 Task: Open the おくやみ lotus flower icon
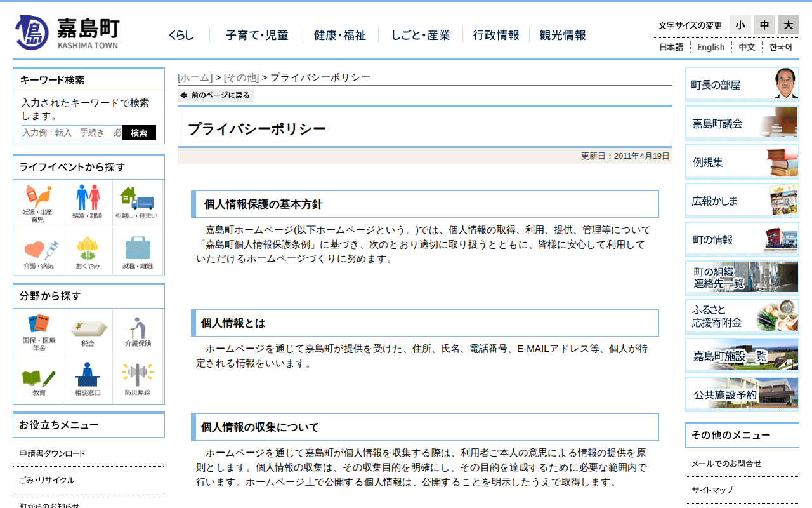(x=88, y=251)
